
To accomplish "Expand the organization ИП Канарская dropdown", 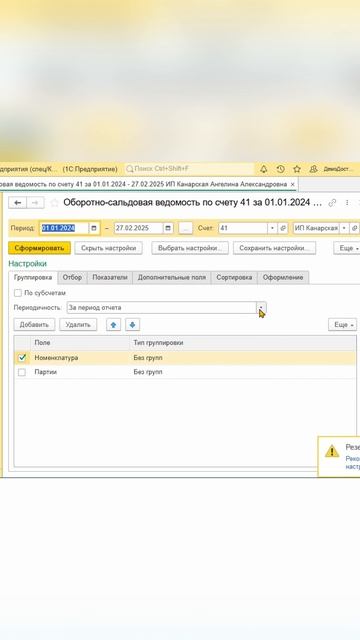I will pos(344,228).
